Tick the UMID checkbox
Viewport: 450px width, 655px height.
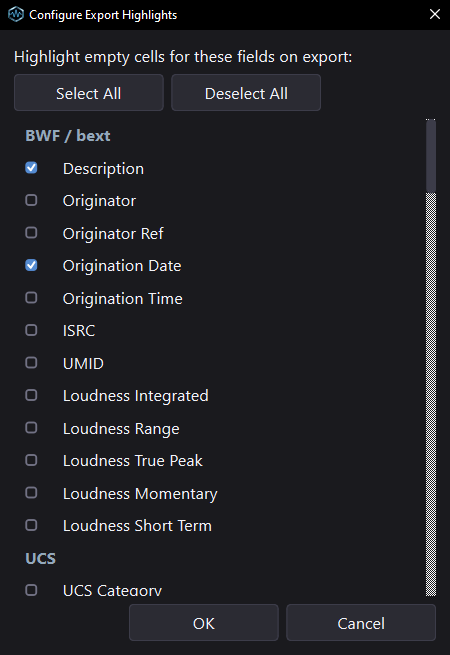[31, 363]
